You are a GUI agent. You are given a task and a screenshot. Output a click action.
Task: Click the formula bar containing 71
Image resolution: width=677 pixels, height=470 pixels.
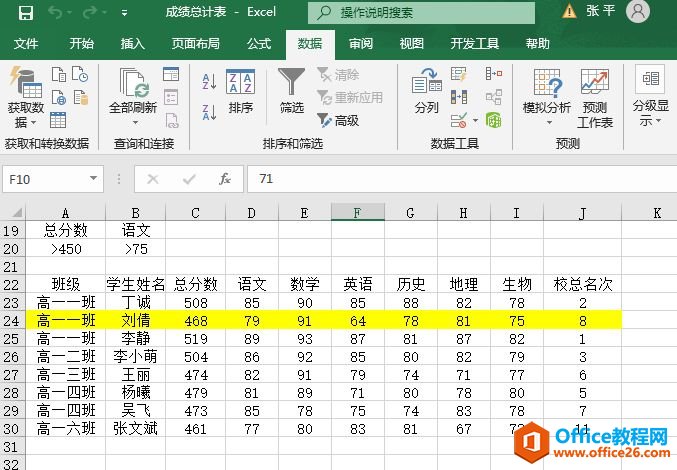tap(462, 179)
